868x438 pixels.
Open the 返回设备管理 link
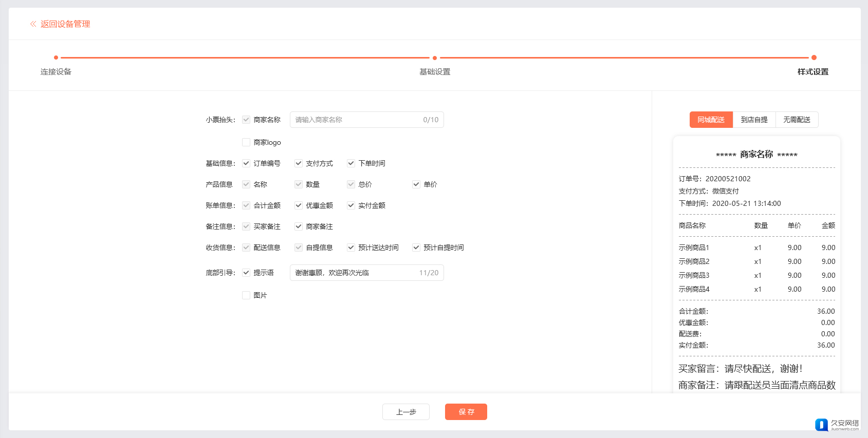tap(65, 24)
